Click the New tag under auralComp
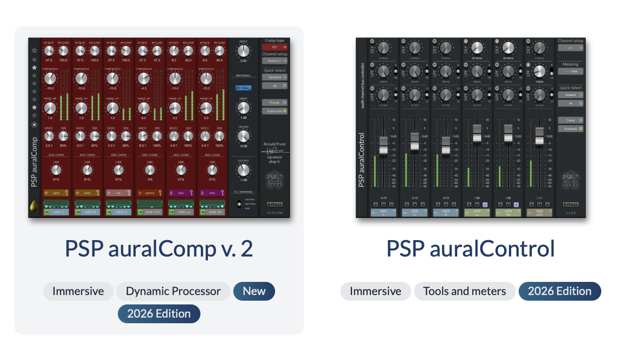The height and width of the screenshot is (358, 644). click(x=254, y=291)
